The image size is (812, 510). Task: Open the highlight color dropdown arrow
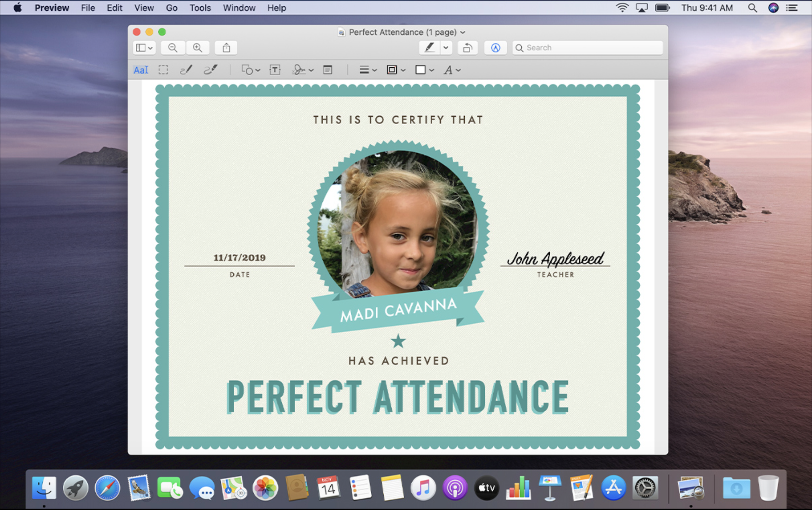[x=446, y=48]
